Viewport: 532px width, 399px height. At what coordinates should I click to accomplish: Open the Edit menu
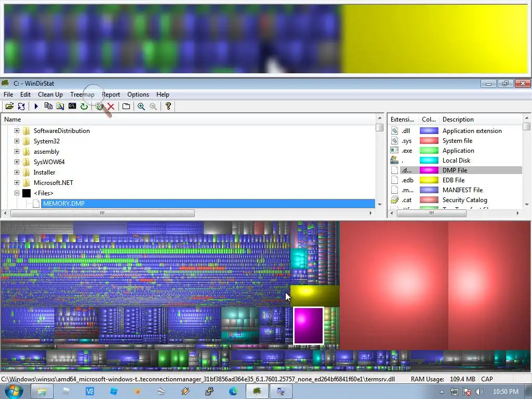pos(25,95)
